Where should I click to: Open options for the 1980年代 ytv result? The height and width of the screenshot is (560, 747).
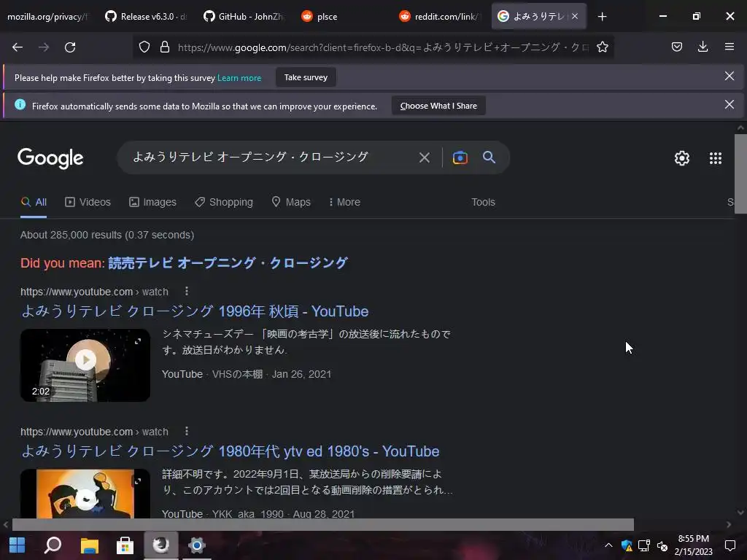[186, 431]
